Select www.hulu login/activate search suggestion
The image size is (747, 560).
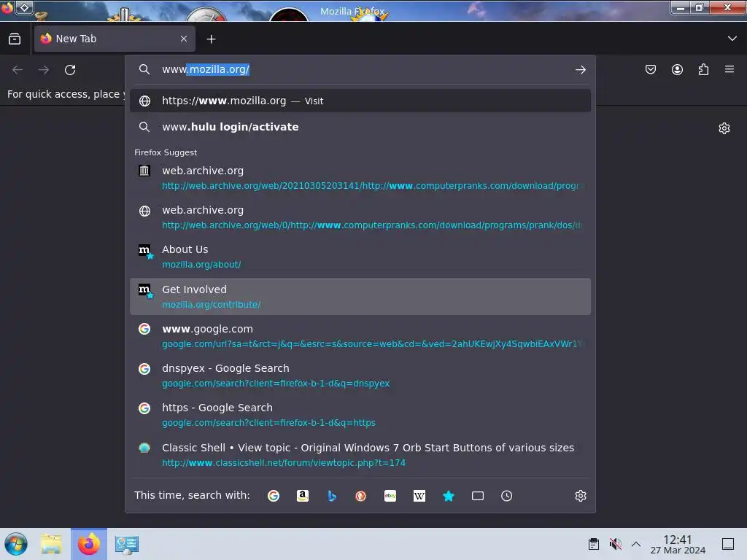click(x=360, y=127)
